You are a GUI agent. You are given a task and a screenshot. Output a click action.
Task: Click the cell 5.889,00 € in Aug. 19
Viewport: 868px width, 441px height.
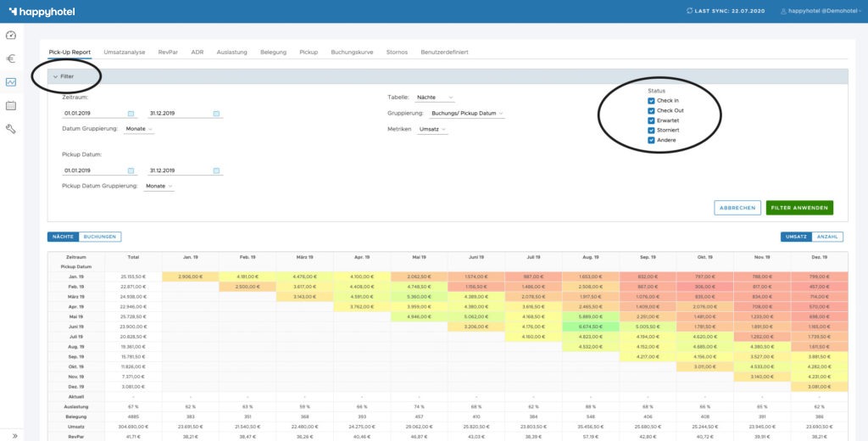pyautogui.click(x=591, y=317)
